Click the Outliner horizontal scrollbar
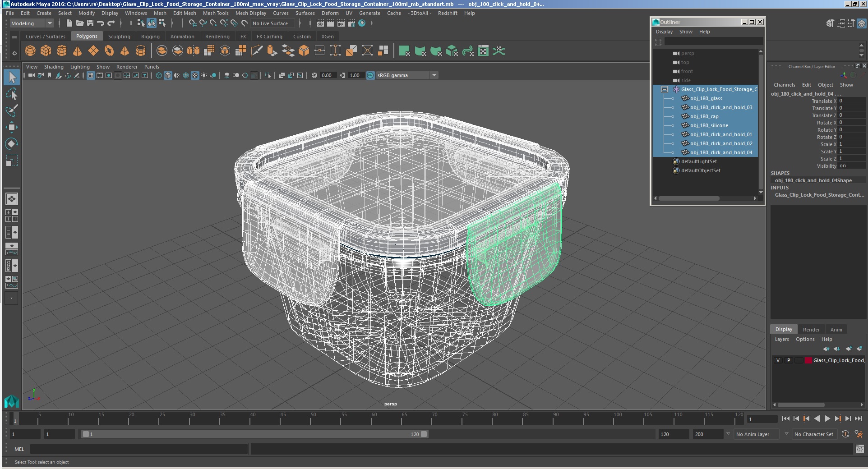The image size is (868, 469). tap(689, 198)
